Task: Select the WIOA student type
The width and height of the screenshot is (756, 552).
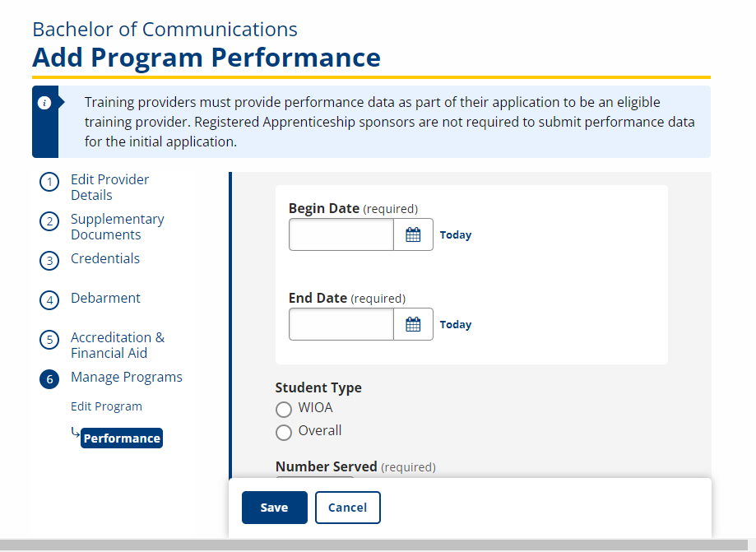Action: click(284, 410)
